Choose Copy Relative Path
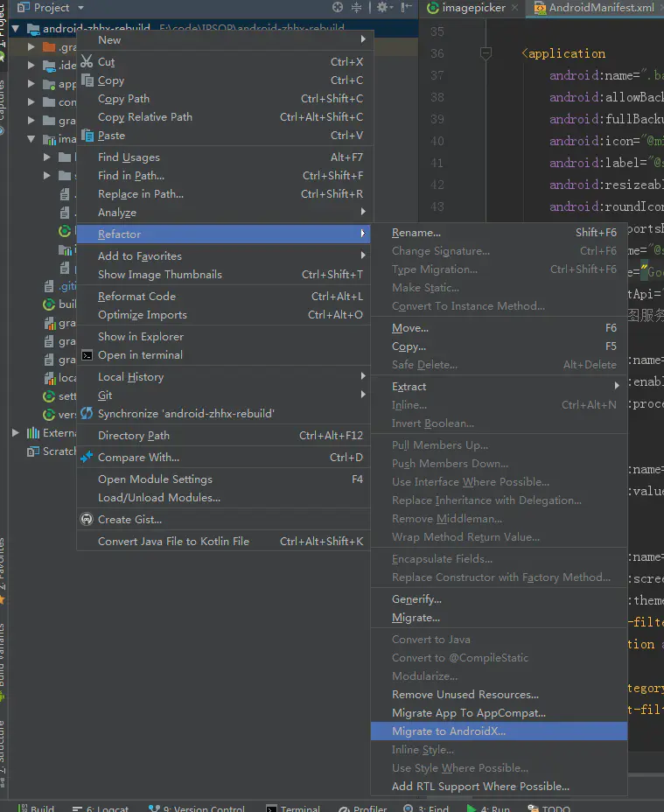The height and width of the screenshot is (812, 664). pyautogui.click(x=224, y=117)
